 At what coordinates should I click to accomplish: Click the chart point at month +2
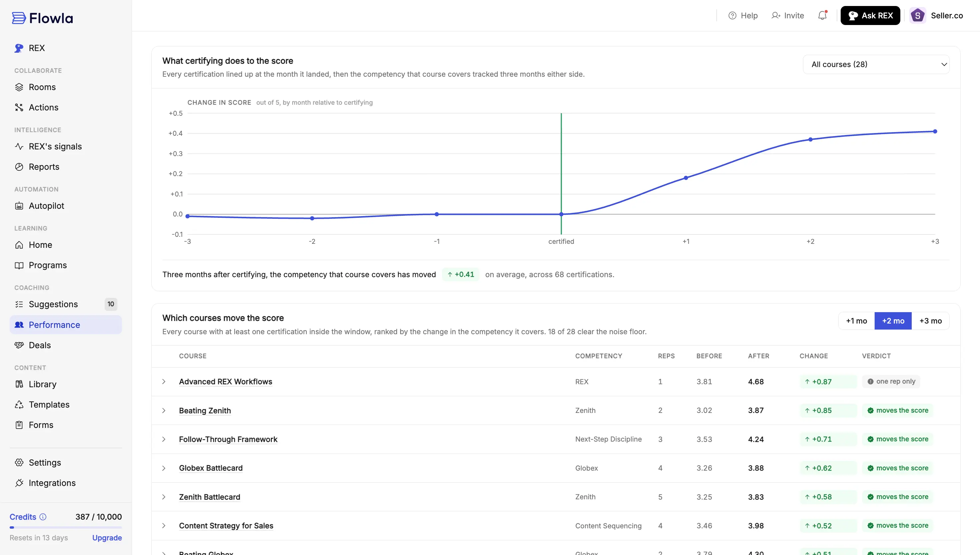810,139
